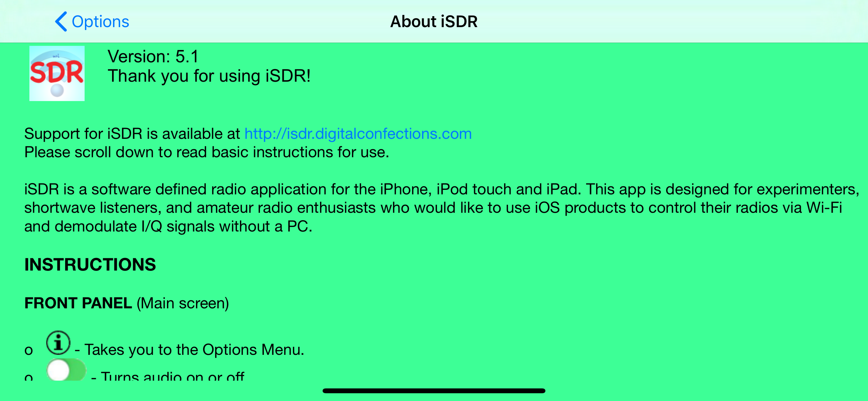This screenshot has height=401, width=868.
Task: Tap the bullet beside the info icon
Action: tap(29, 350)
